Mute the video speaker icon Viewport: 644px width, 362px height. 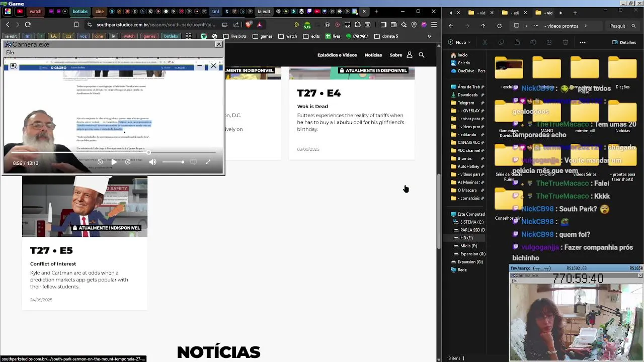[153, 162]
